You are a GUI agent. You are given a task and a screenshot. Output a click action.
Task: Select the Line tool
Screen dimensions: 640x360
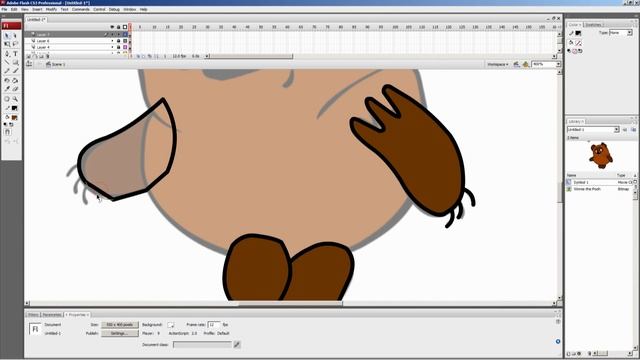tap(7, 62)
